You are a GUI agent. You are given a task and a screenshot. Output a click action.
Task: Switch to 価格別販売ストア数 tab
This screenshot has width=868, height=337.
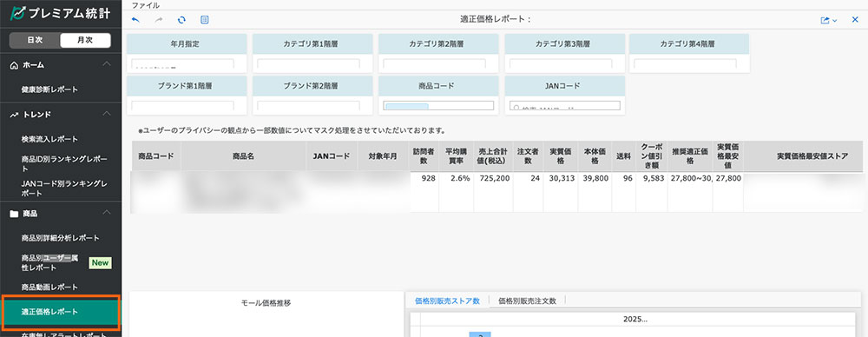447,301
